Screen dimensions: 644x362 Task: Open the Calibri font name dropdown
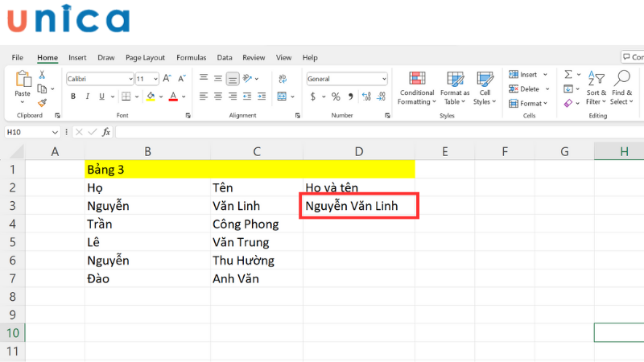(x=130, y=79)
